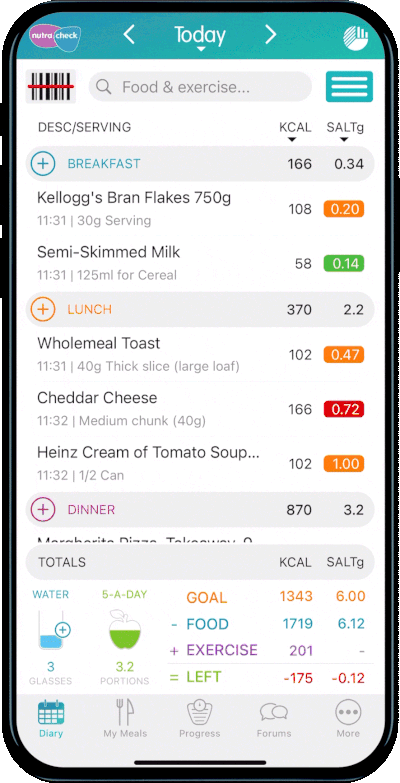Open the 5-A-Day apple icon
Screen dimensions: 400x783
(x=125, y=629)
